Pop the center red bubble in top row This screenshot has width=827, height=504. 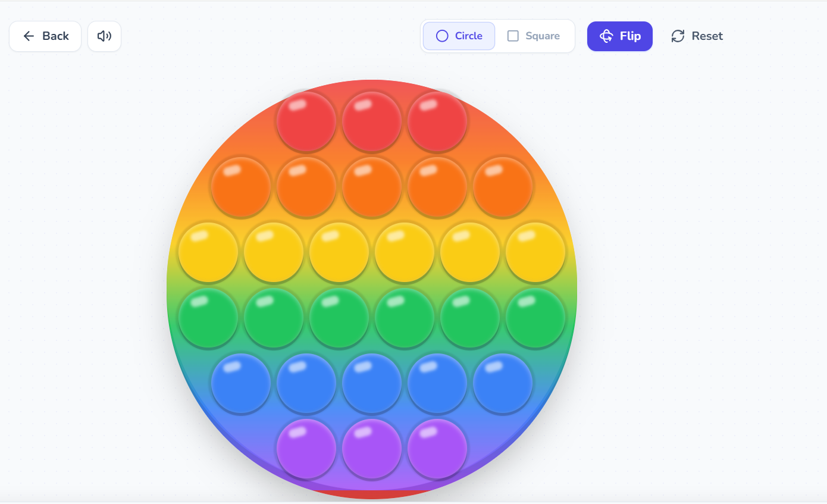click(x=371, y=121)
